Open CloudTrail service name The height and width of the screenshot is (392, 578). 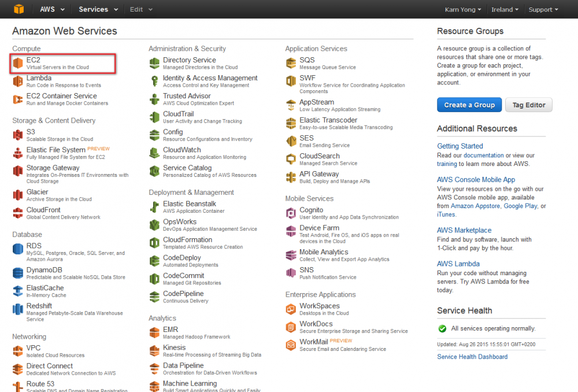(x=179, y=114)
